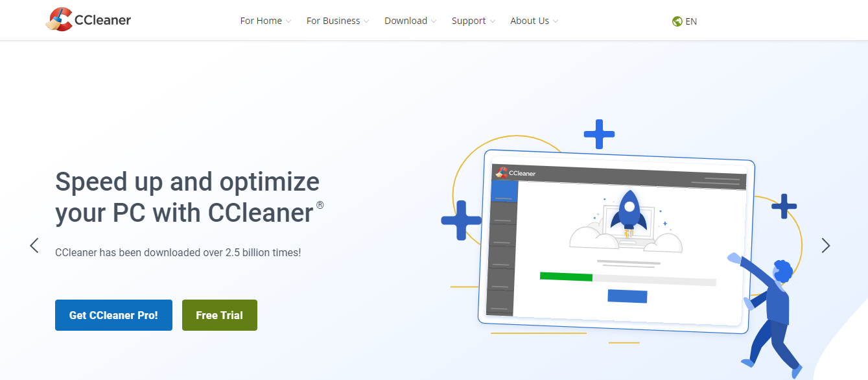The width and height of the screenshot is (868, 380).
Task: Open the About Us menu
Action: (530, 20)
